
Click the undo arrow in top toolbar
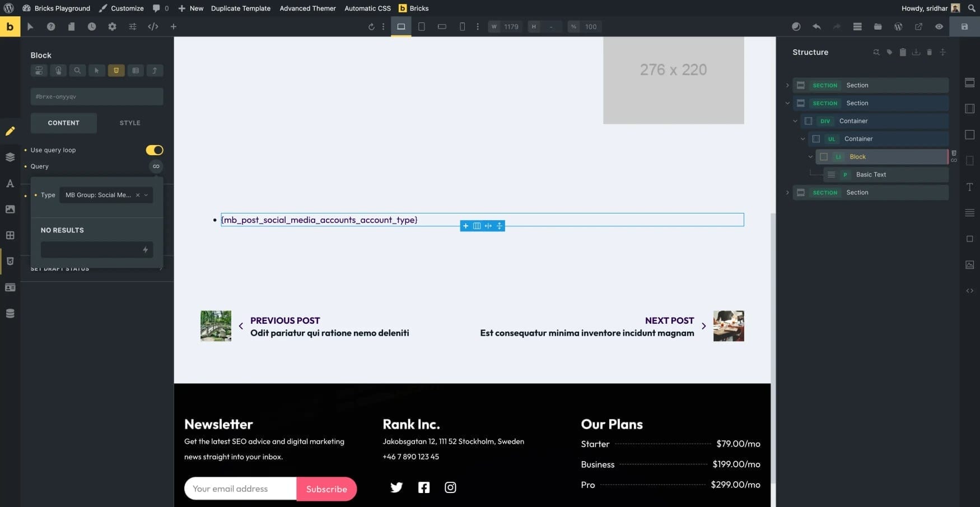[x=816, y=27]
